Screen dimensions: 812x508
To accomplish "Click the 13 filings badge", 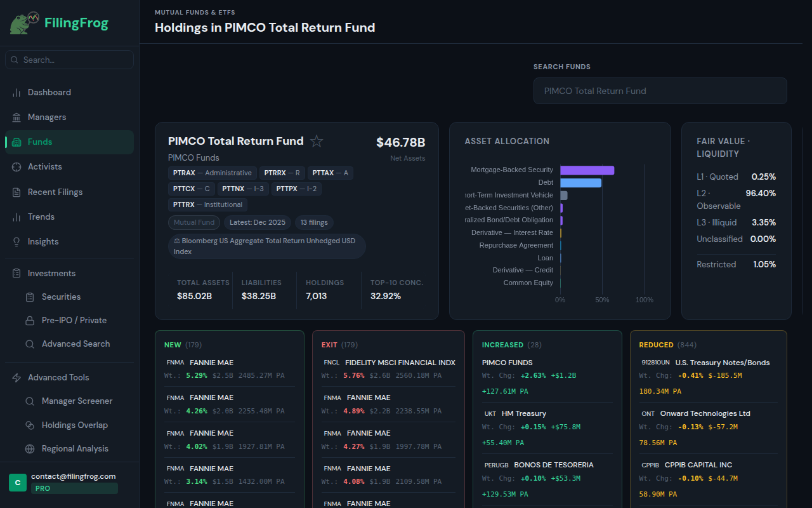I will [313, 222].
